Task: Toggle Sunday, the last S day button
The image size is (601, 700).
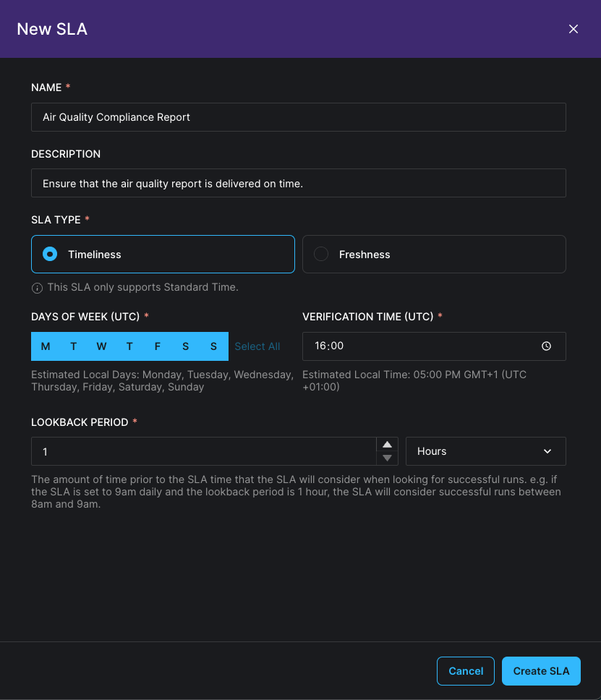Action: [x=213, y=346]
